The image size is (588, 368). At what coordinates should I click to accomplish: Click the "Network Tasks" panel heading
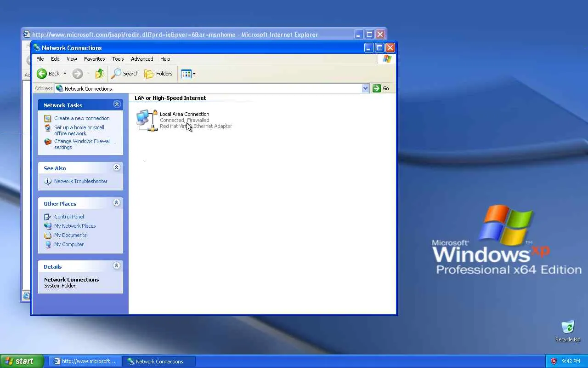pyautogui.click(x=63, y=105)
